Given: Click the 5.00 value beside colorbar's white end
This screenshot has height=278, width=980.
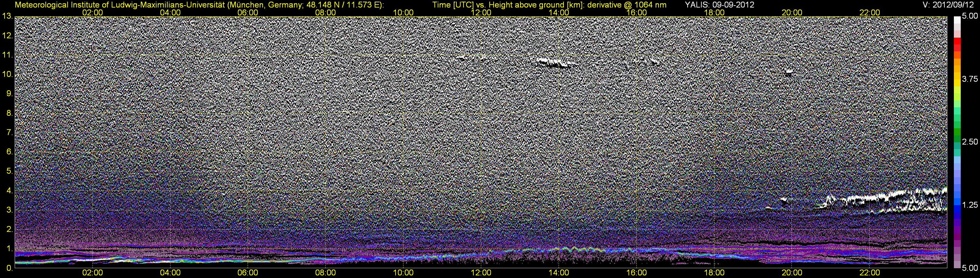Looking at the screenshot, I should coord(970,16).
